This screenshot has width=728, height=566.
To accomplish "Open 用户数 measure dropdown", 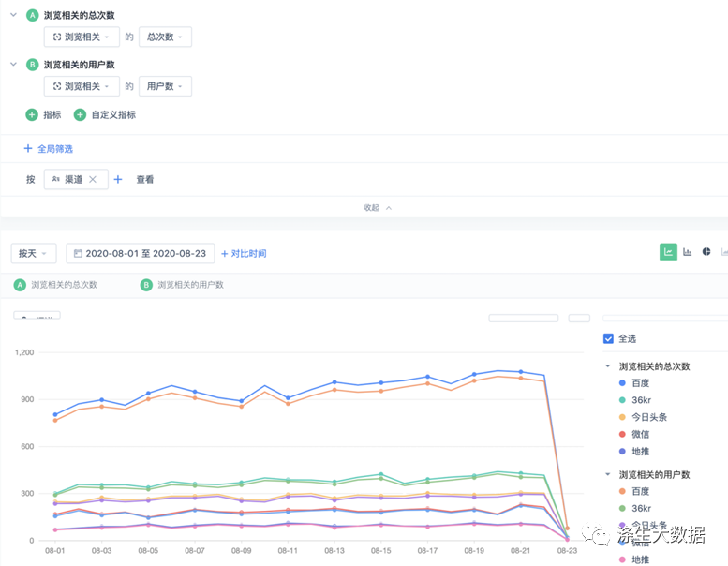I will pos(165,86).
